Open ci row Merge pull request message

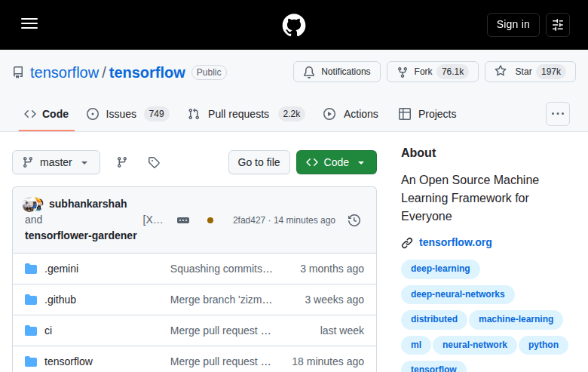[x=220, y=330]
